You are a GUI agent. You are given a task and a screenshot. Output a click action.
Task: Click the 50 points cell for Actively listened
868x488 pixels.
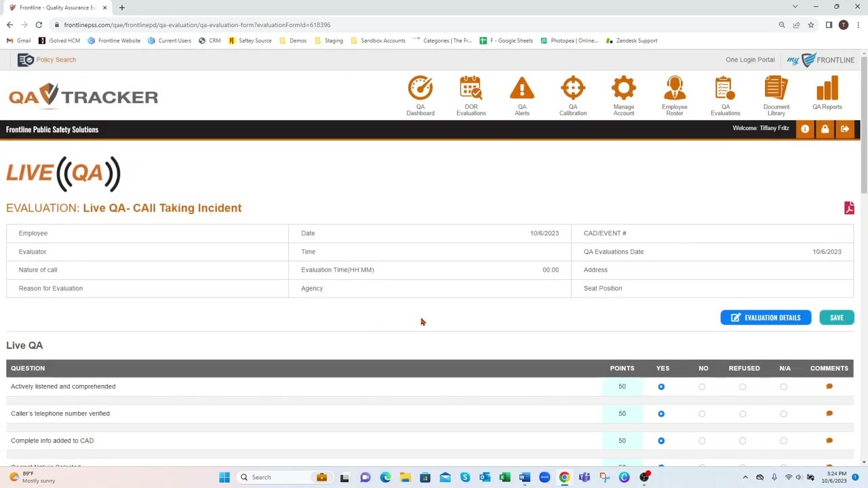(622, 386)
